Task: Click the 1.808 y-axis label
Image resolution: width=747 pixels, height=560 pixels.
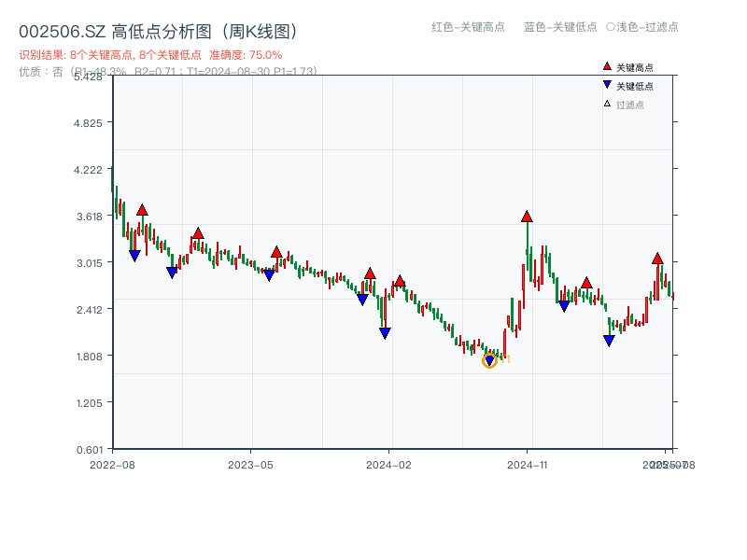Action: coord(89,357)
